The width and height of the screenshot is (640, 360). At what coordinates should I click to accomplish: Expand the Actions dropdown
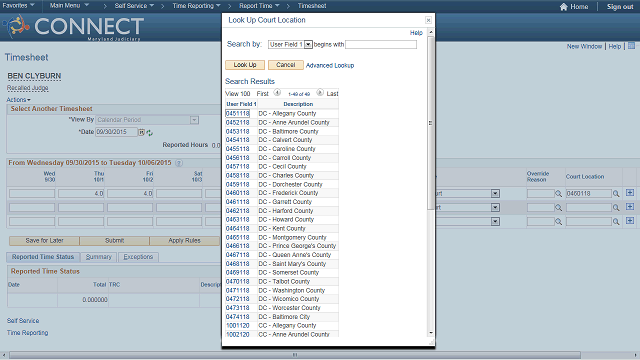tap(18, 100)
